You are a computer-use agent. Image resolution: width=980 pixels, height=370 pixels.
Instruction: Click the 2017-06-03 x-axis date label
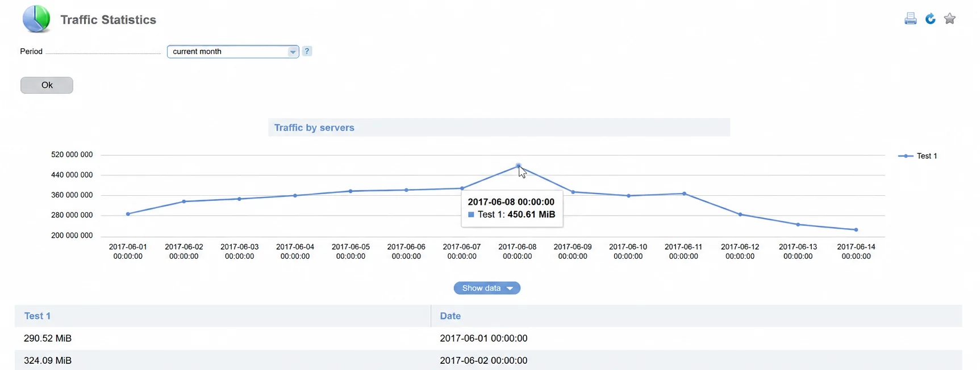pos(239,251)
